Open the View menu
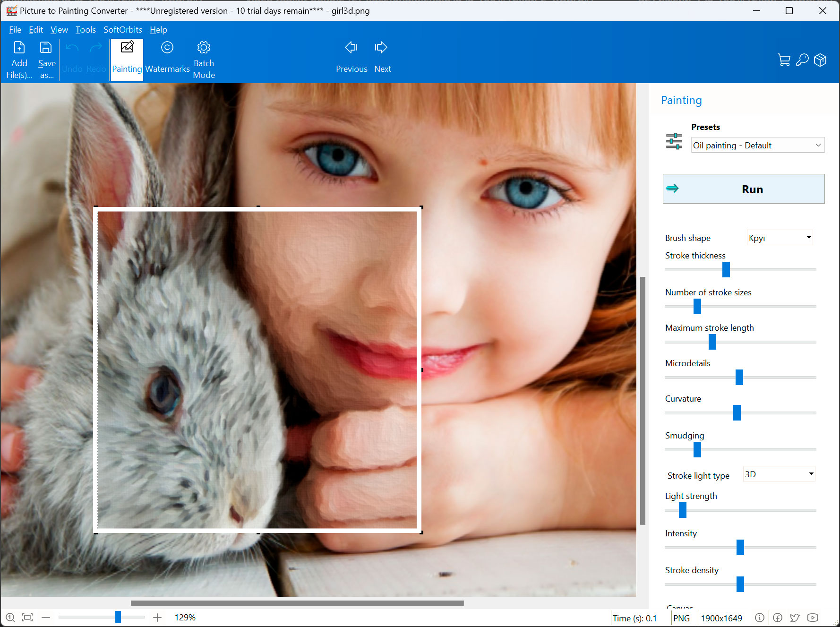This screenshot has width=840, height=627. [59, 29]
